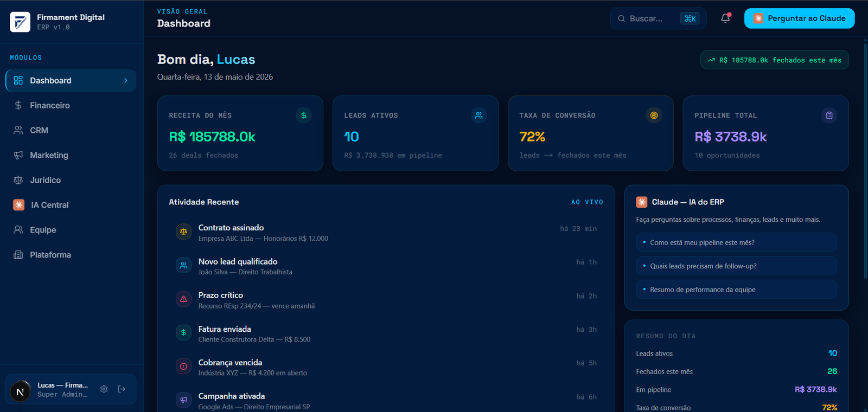
Task: Ask 'Como está meu pipeline este mês?'
Action: (737, 242)
